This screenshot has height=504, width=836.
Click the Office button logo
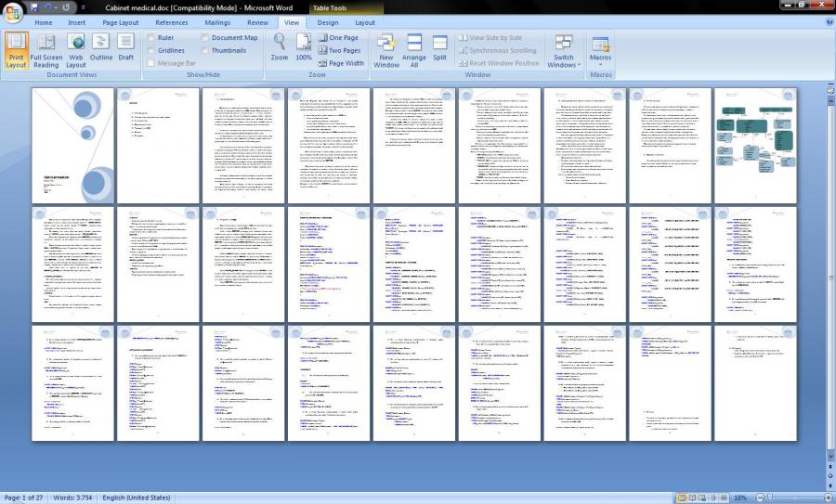click(x=13, y=11)
